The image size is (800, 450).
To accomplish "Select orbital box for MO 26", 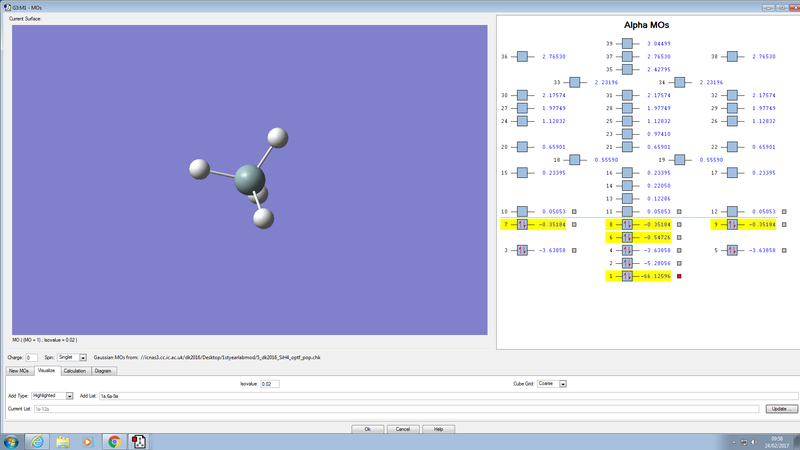I will click(732, 121).
